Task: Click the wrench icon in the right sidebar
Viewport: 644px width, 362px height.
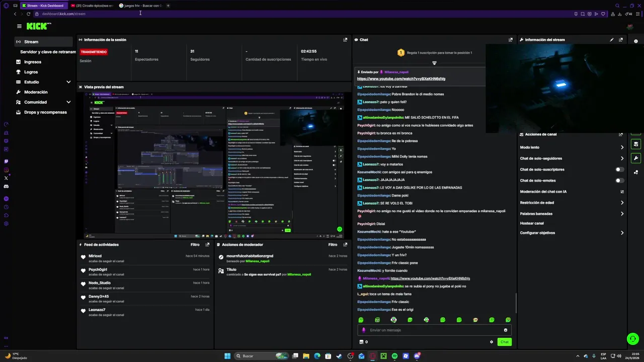Action: (636, 158)
